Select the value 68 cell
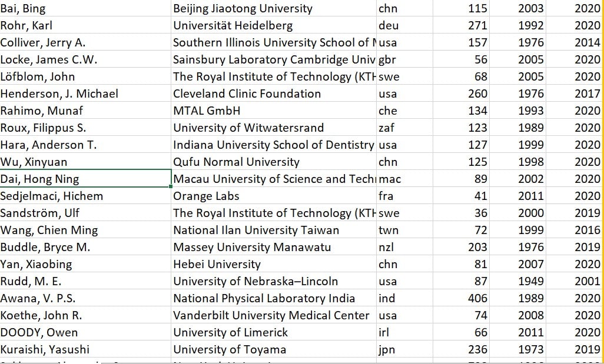The width and height of the screenshot is (604, 364). pos(461,76)
